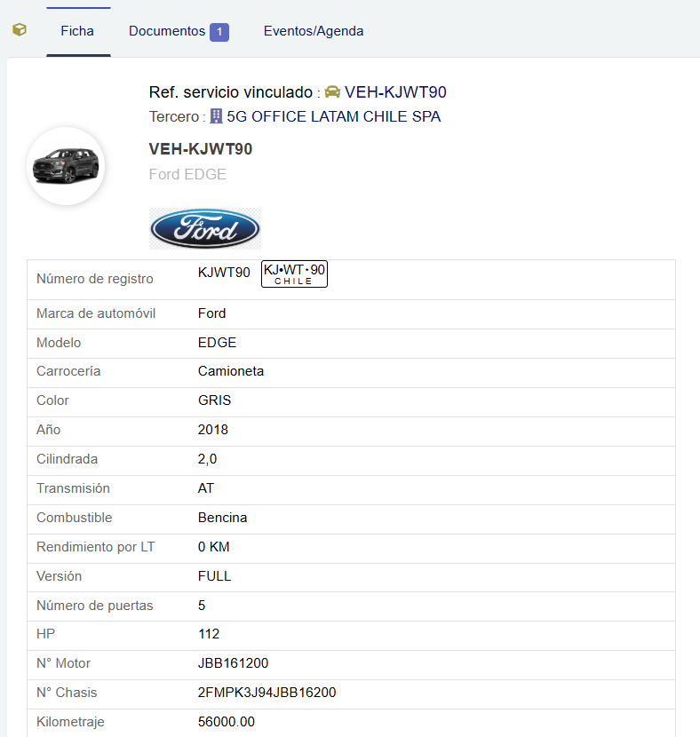Click the Combustible label
The image size is (700, 737).
point(75,518)
